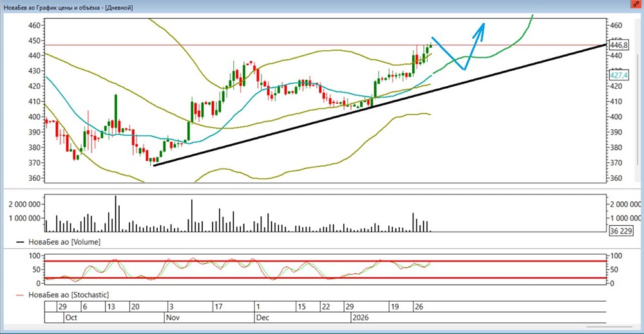This screenshot has height=334, width=644.
Task: Click the 'Dec' month label
Action: click(x=263, y=317)
